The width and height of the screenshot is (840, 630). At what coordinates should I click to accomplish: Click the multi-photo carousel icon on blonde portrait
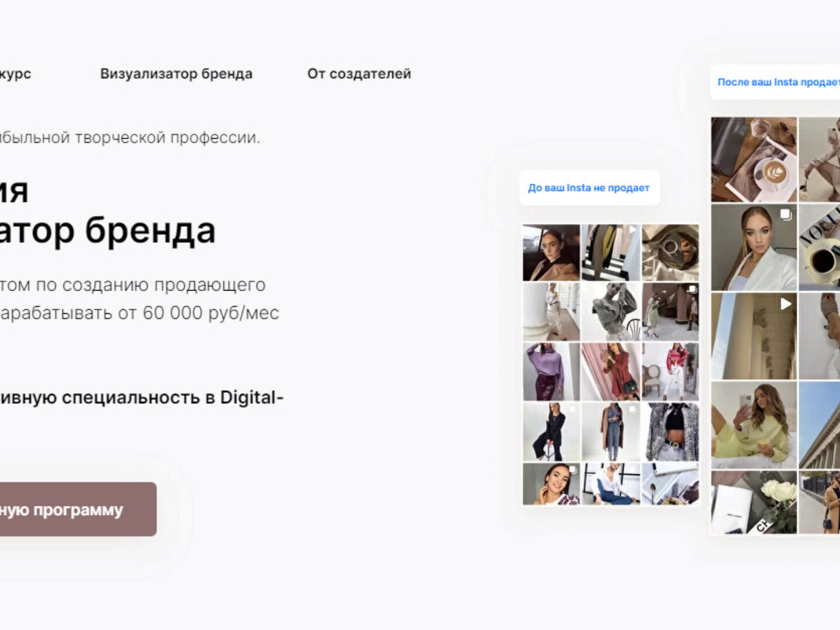[786, 214]
